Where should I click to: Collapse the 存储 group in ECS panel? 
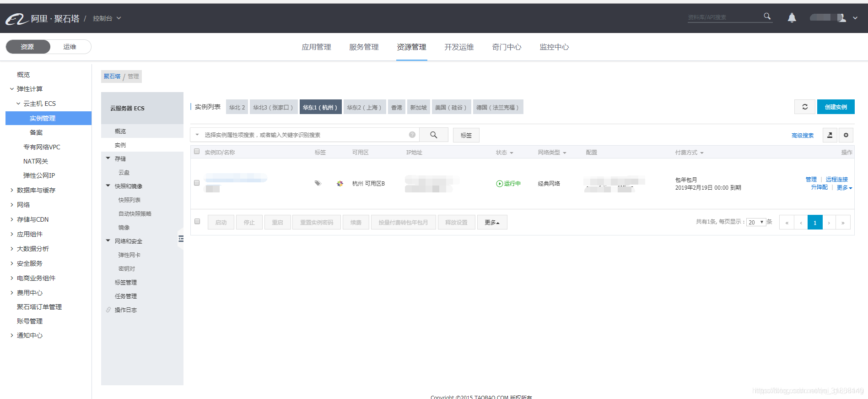tap(108, 159)
